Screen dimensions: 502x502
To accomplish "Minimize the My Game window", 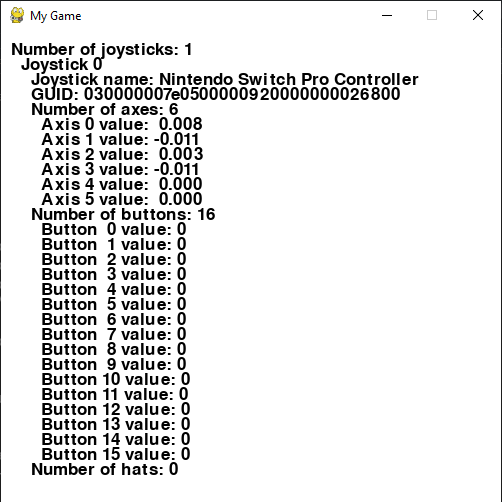I will pos(387,15).
